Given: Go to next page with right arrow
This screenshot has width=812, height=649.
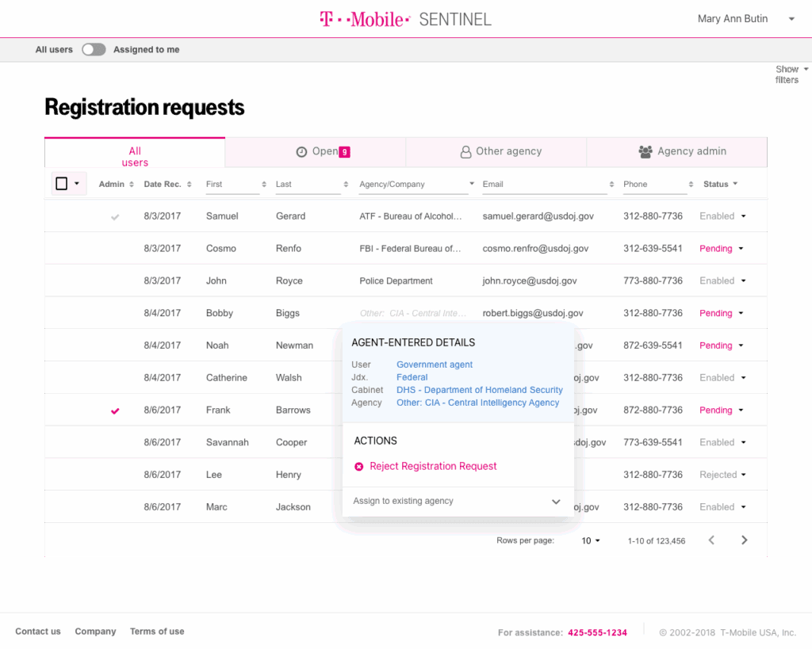Looking at the screenshot, I should 744,540.
